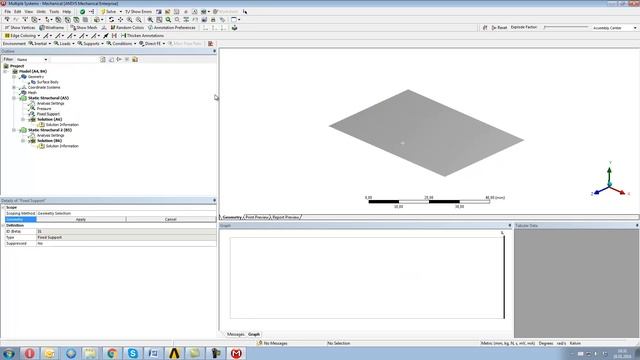Open Google Chrome from the taskbar
The width and height of the screenshot is (640, 360).
pos(112,353)
